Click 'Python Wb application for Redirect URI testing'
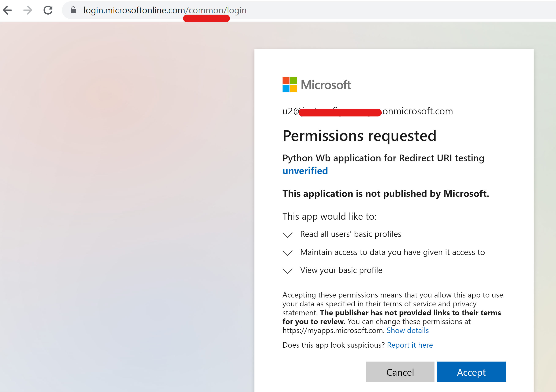Screen dimensions: 556x392 point(383,158)
